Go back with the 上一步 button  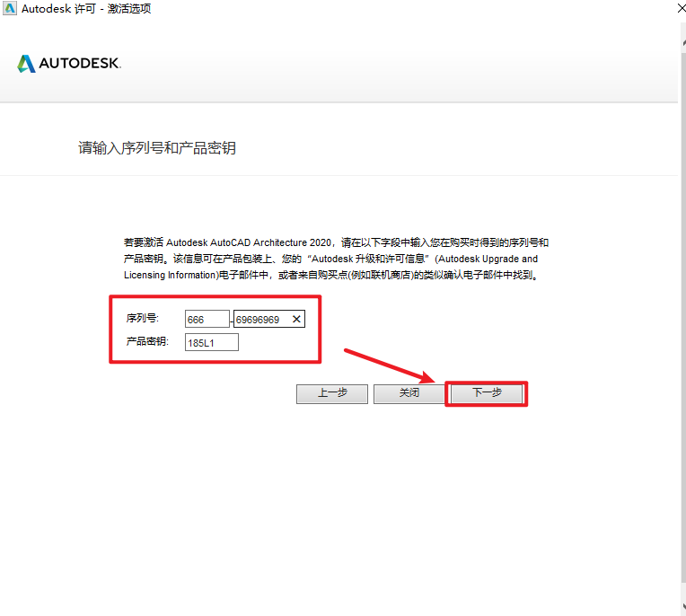point(332,393)
